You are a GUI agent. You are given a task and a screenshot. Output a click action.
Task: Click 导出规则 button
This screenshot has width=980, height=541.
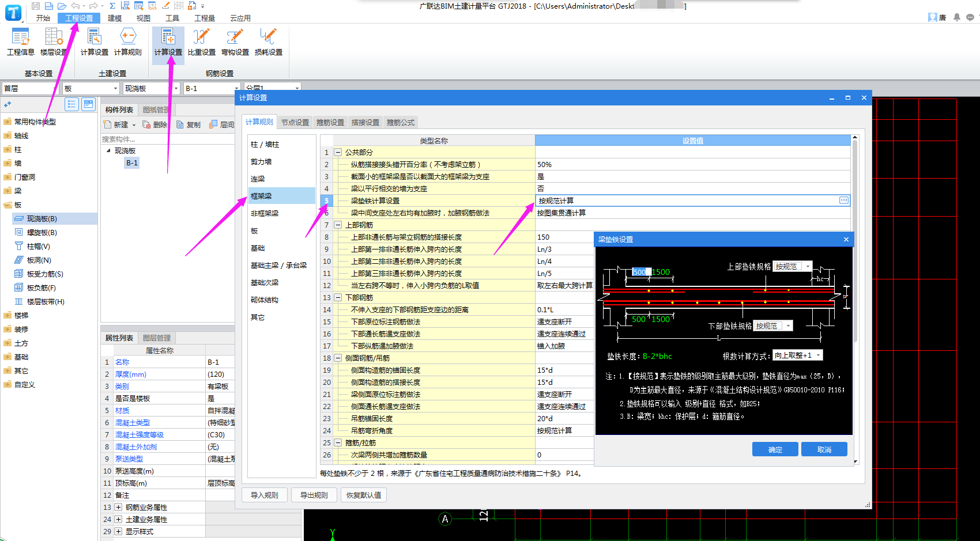[x=314, y=495]
